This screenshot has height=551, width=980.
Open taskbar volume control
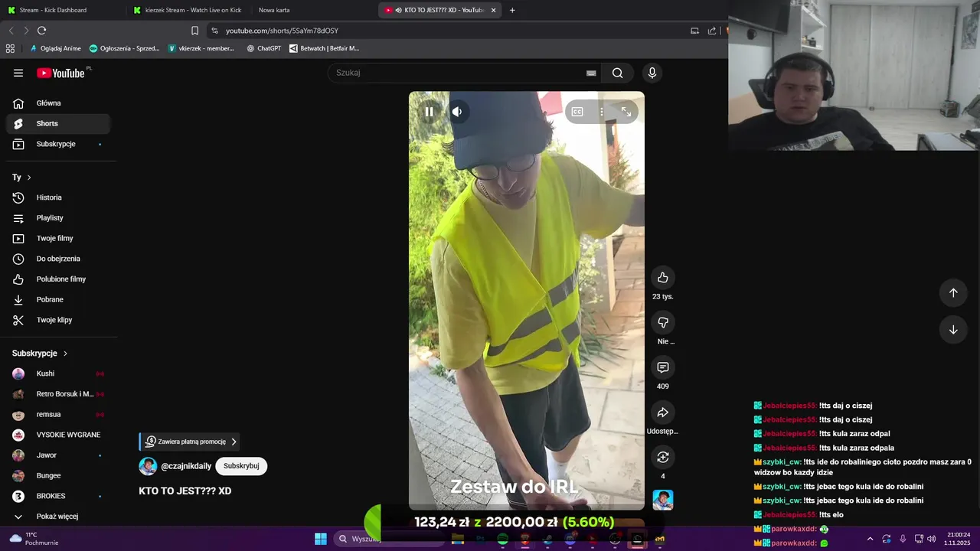[x=932, y=539]
